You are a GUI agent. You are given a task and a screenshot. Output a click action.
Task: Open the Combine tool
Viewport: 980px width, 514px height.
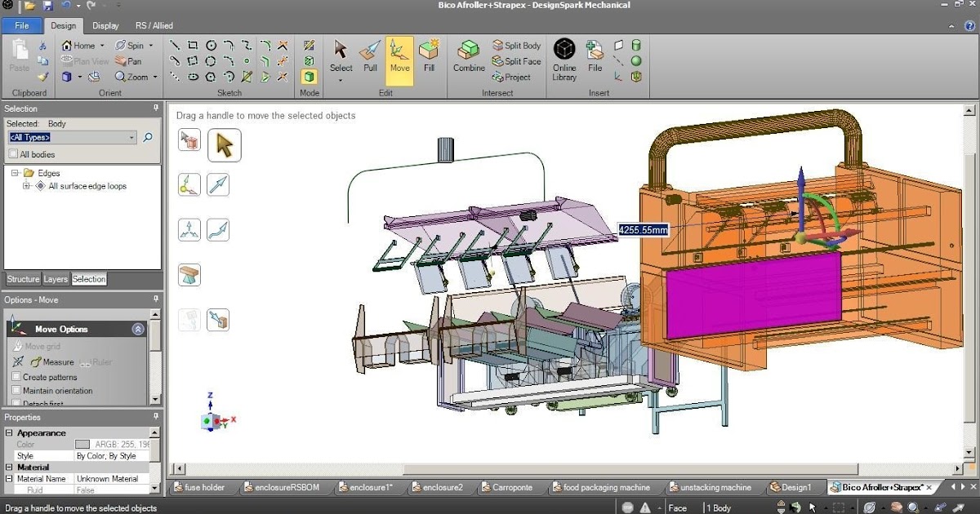[x=469, y=59]
